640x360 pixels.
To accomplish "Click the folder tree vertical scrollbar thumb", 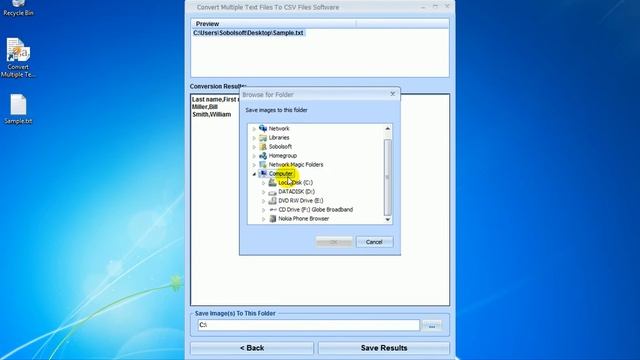I will coord(387,177).
